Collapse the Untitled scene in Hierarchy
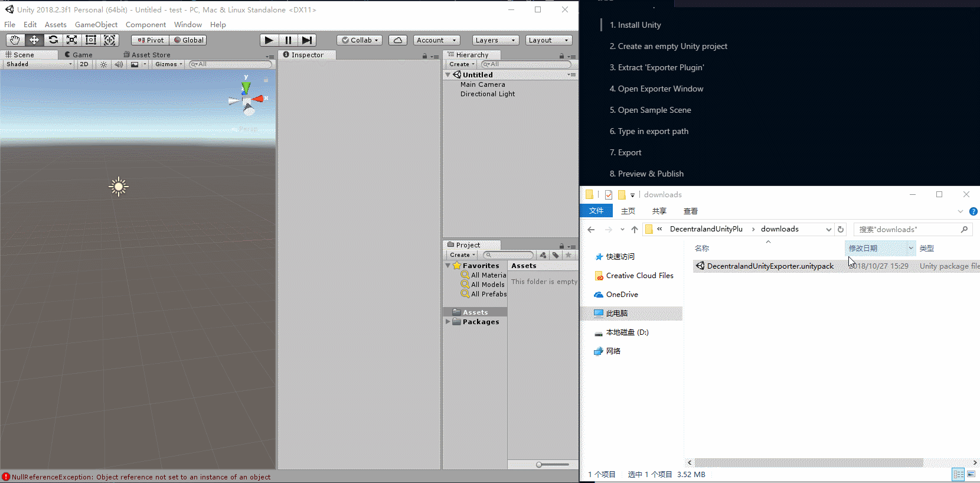 [x=448, y=75]
